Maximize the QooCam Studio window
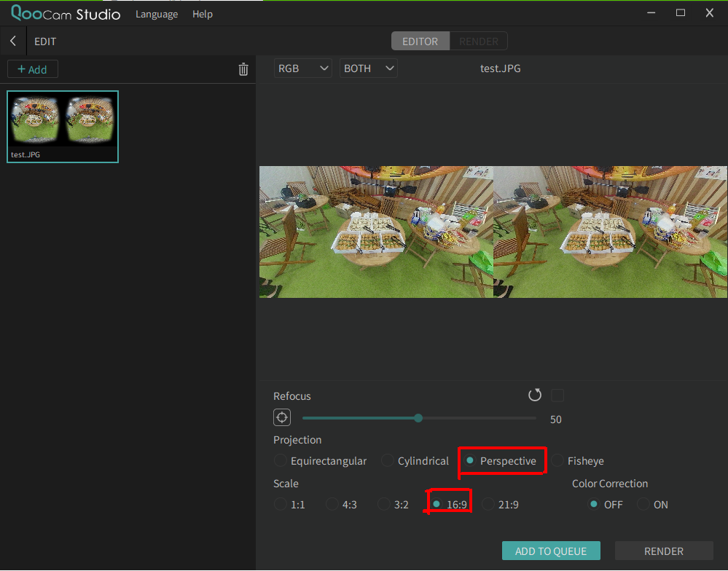This screenshot has width=728, height=571. pyautogui.click(x=680, y=13)
